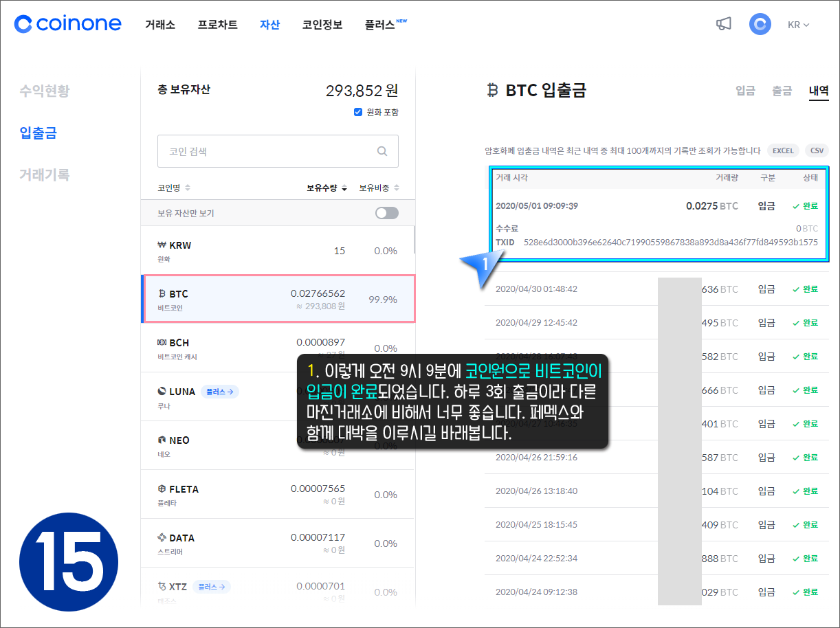840x628 pixels.
Task: Click the BTC coin icon in asset list
Action: [162, 293]
